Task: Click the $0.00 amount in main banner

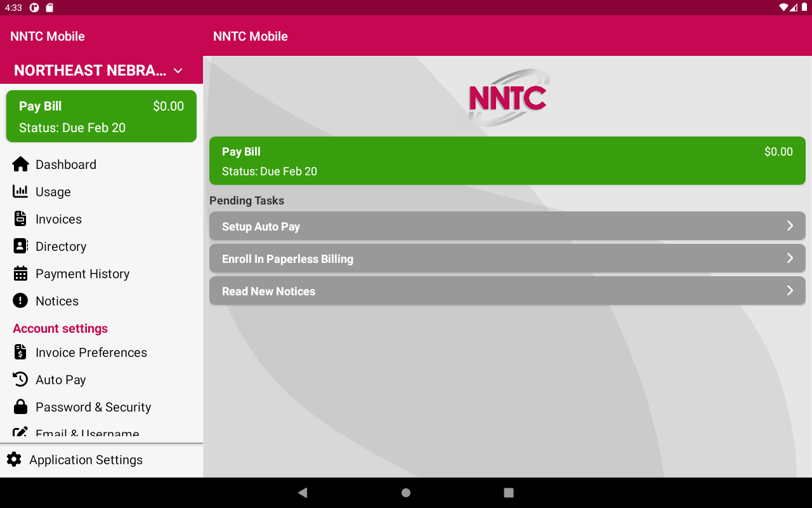Action: 778,152
